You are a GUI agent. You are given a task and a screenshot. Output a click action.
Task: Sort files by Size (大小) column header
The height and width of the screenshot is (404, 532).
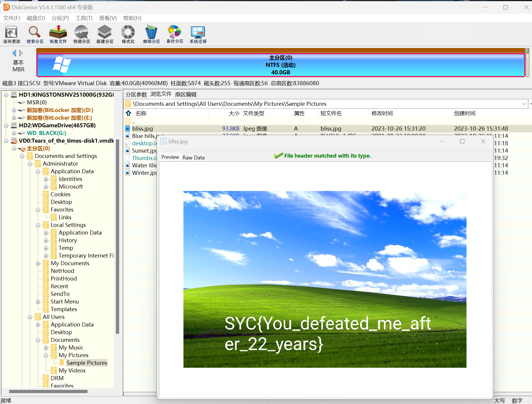click(x=234, y=113)
